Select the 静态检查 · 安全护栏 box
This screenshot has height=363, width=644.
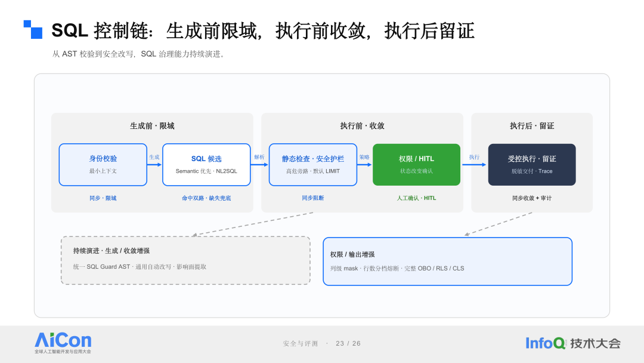point(313,164)
